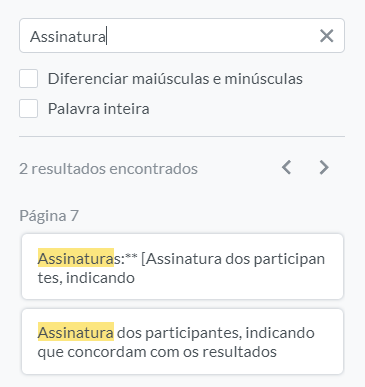The image size is (365, 387).
Task: Click the 'Página 7' group heading
Action: click(49, 216)
